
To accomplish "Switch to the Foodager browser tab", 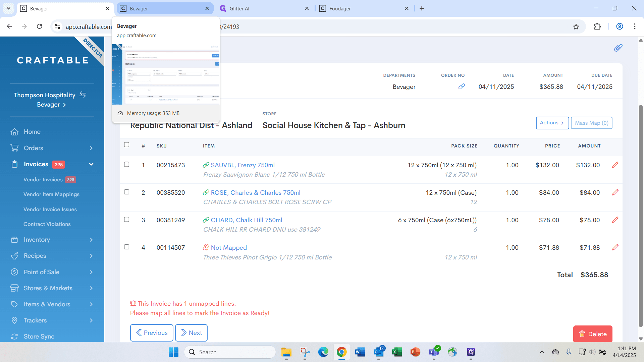I will coord(364,8).
